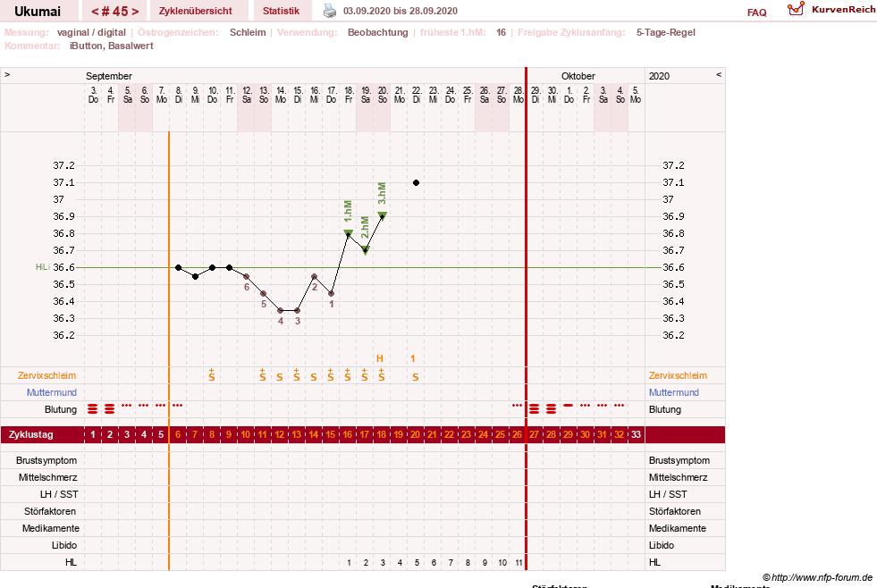The image size is (877, 588).
Task: Click the left Zervixschleim row label
Action: pos(46,375)
